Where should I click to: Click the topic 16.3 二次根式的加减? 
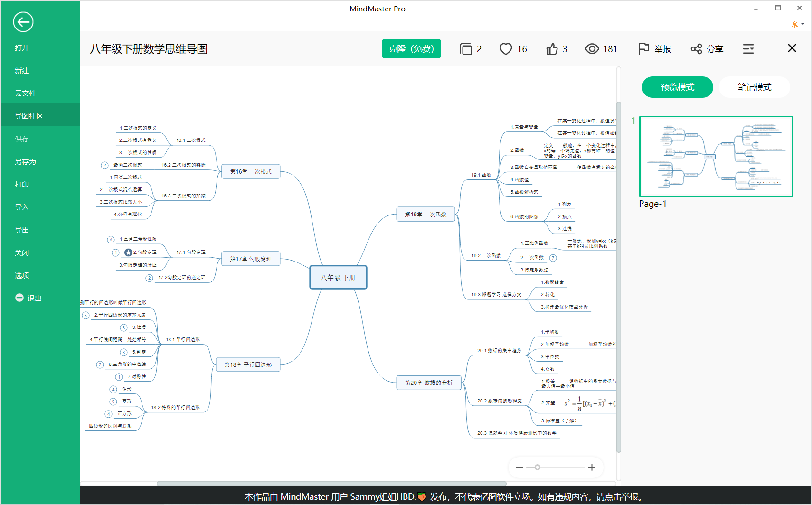[183, 196]
